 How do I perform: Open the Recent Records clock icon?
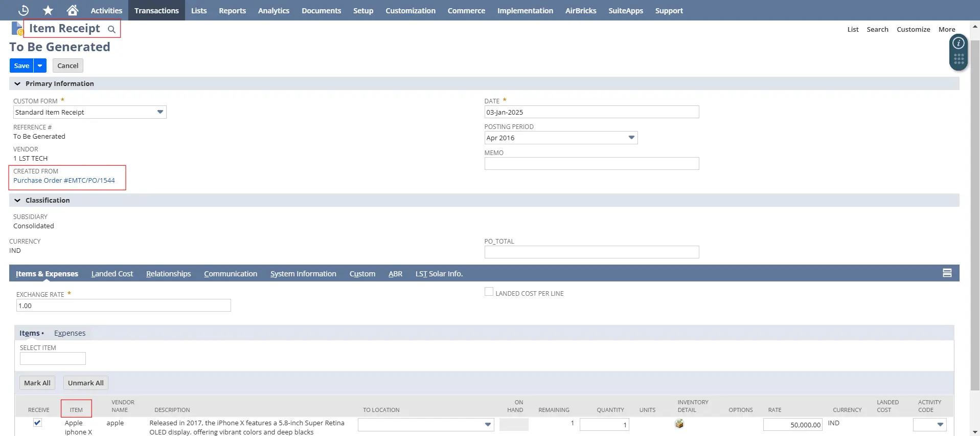(24, 10)
